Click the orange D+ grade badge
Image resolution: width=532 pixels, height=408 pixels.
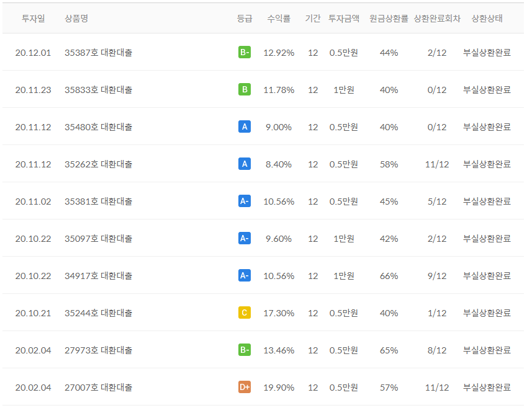(x=245, y=388)
